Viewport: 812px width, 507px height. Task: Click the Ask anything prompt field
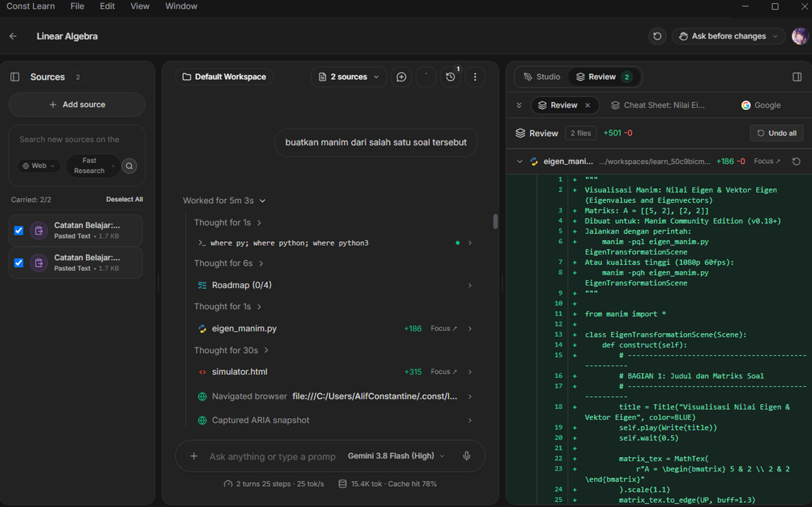272,456
